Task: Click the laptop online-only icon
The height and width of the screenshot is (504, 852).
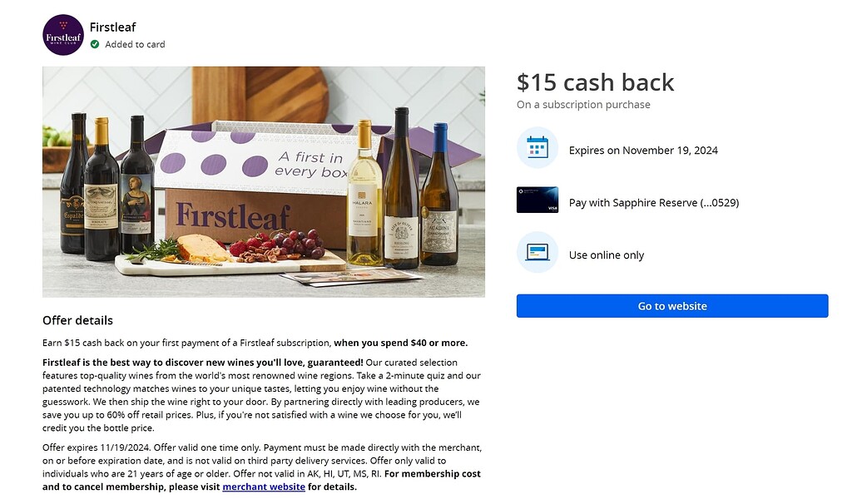Action: [537, 252]
